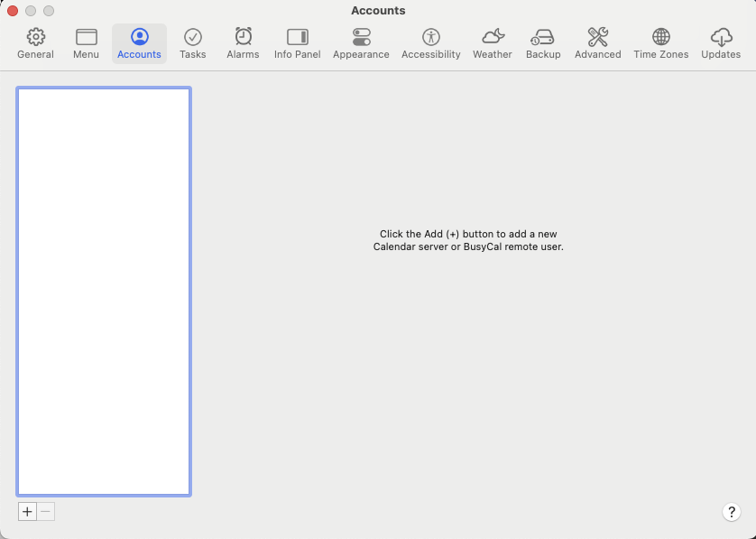Click the Add (+) account button
The image size is (756, 539).
click(27, 512)
